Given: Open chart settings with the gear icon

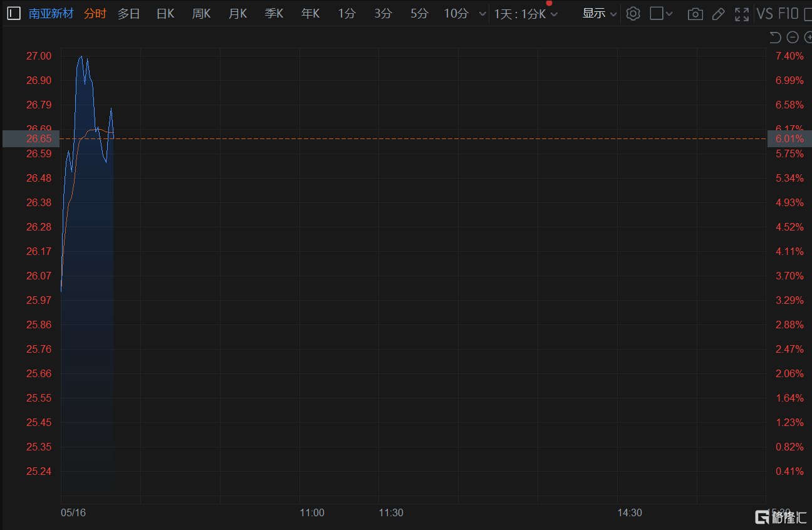Looking at the screenshot, I should point(633,13).
